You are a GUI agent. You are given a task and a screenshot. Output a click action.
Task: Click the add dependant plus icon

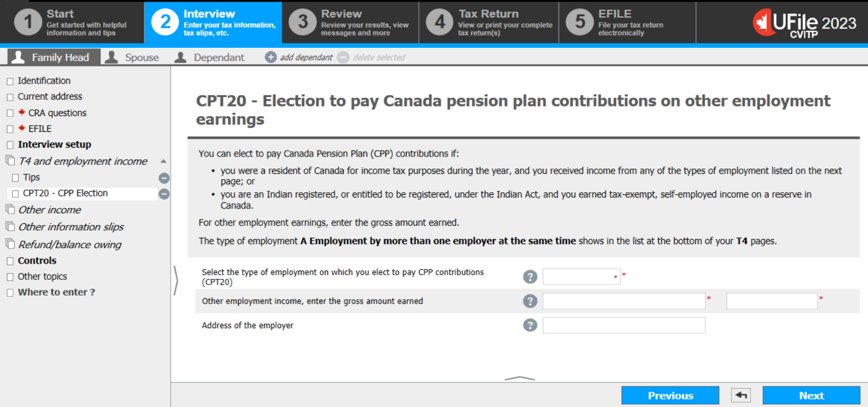[271, 57]
